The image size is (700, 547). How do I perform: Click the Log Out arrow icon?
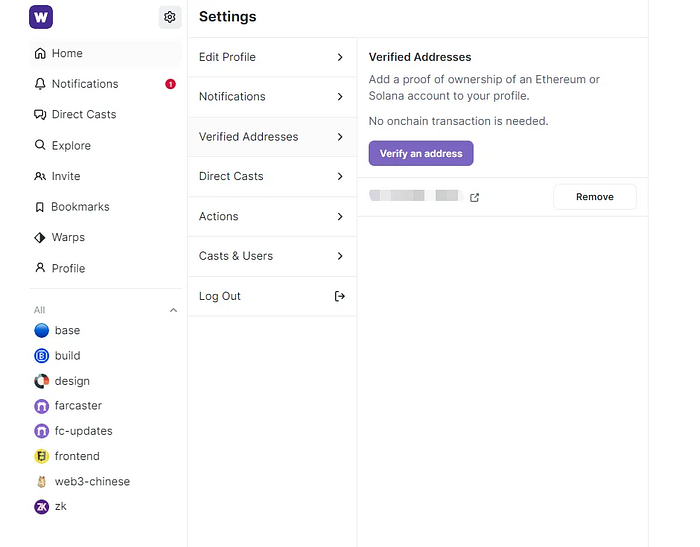point(340,296)
